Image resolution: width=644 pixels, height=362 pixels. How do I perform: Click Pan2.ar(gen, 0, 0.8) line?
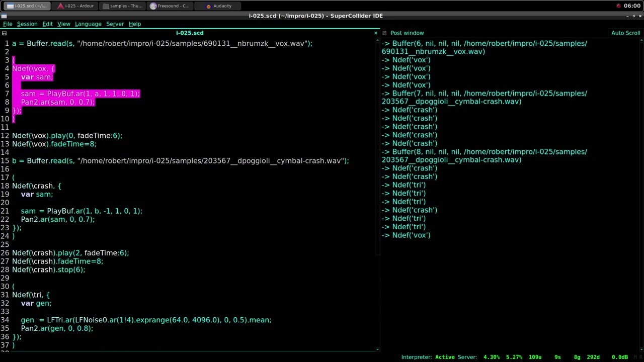click(x=57, y=328)
